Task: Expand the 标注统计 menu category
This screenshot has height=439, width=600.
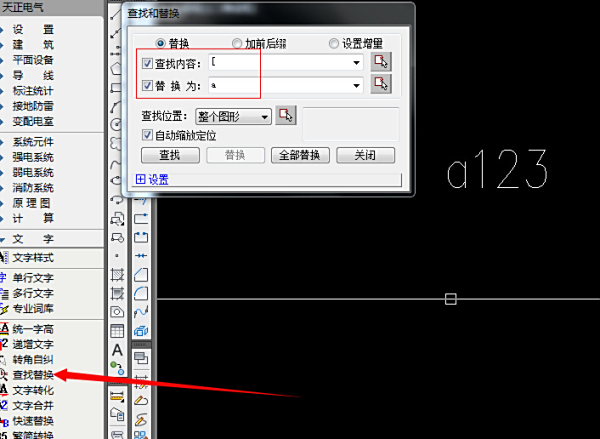Action: pos(33,91)
